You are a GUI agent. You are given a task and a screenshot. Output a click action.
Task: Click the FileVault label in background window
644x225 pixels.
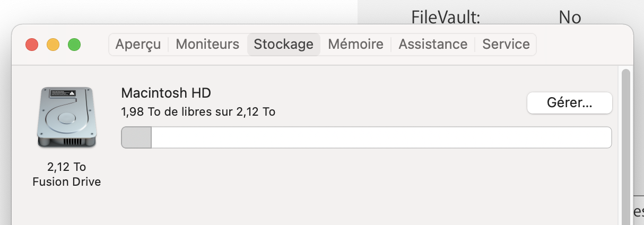(x=446, y=18)
